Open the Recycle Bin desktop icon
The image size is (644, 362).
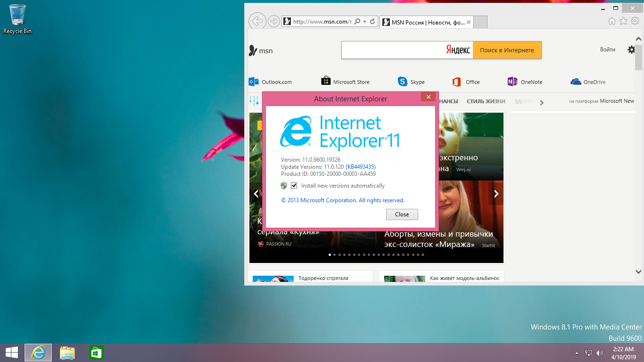click(x=17, y=19)
